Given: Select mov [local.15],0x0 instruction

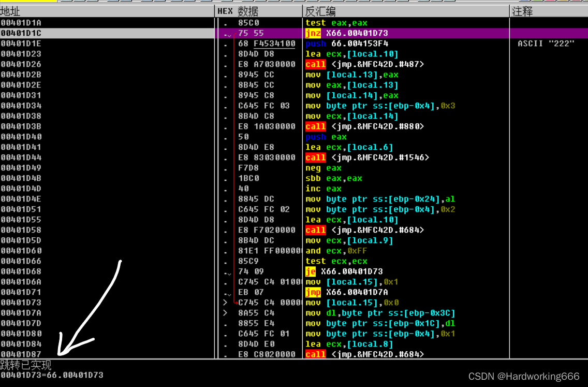Looking at the screenshot, I should [x=352, y=303].
